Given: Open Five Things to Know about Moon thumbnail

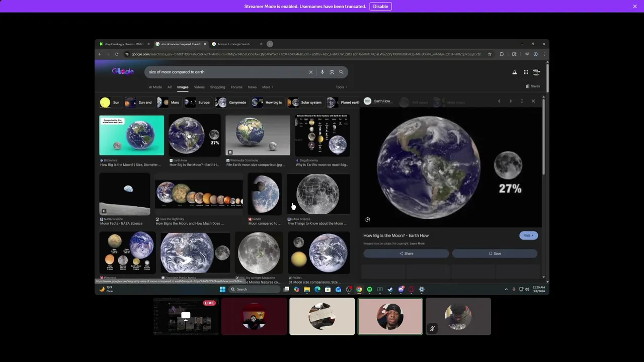Looking at the screenshot, I should coord(318,194).
